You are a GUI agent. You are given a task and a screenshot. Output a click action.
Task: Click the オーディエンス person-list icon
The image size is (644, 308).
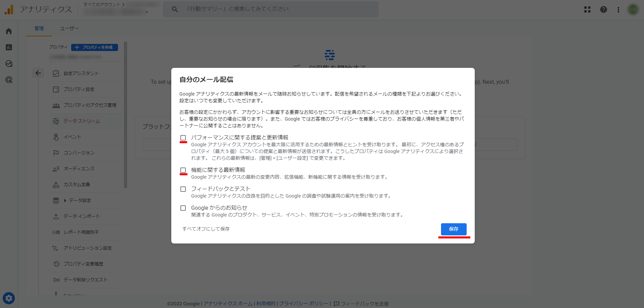[56, 169]
